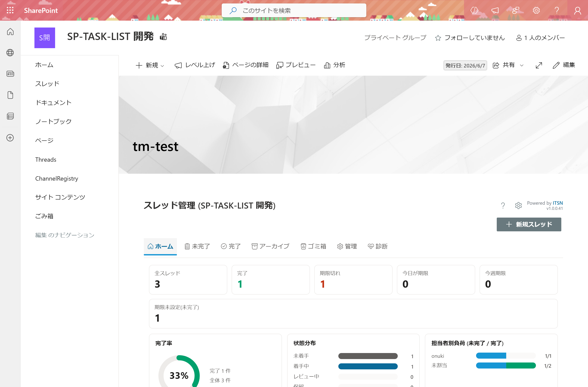Click the create plus icon in app bar

click(x=10, y=138)
